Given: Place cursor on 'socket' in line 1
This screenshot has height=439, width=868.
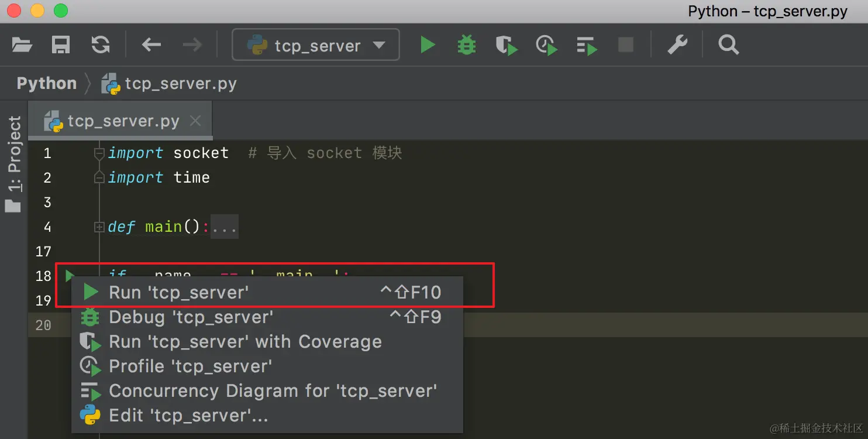Looking at the screenshot, I should [x=201, y=153].
